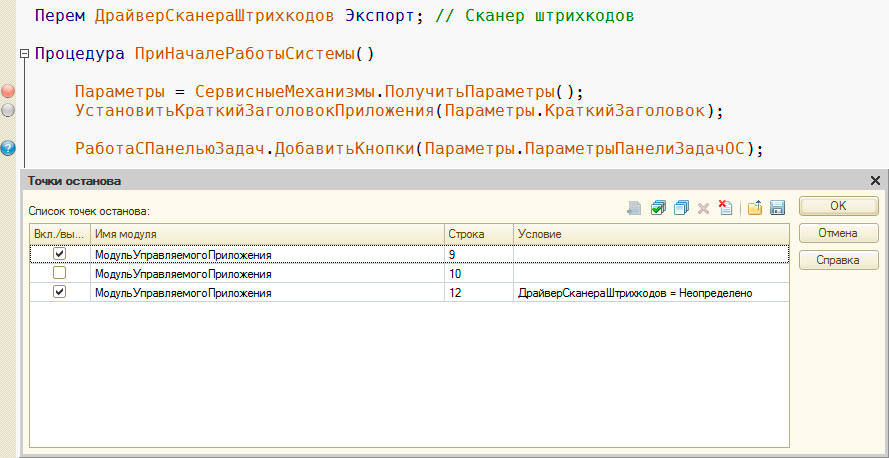The image size is (889, 458).
Task: Click the Строка column header
Action: 479,234
